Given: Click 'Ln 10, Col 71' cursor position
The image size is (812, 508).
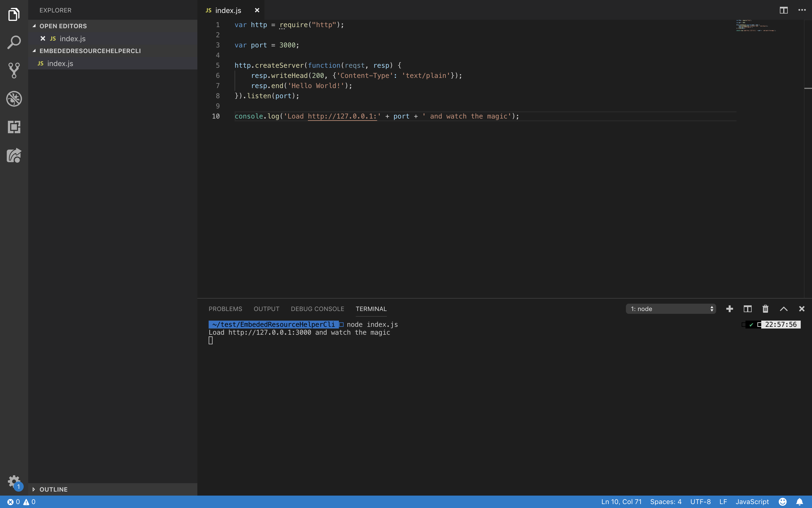Looking at the screenshot, I should pyautogui.click(x=621, y=502).
